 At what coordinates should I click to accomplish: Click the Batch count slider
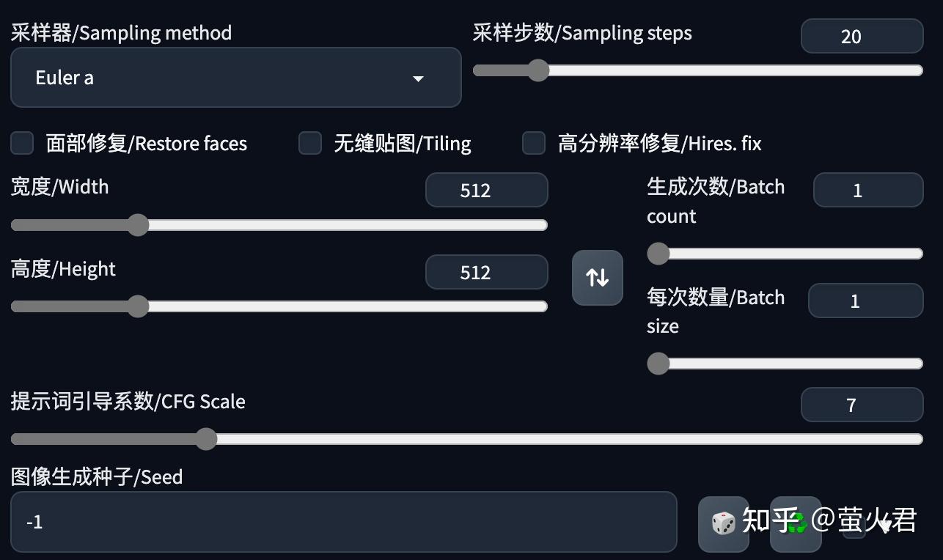pyautogui.click(x=657, y=253)
